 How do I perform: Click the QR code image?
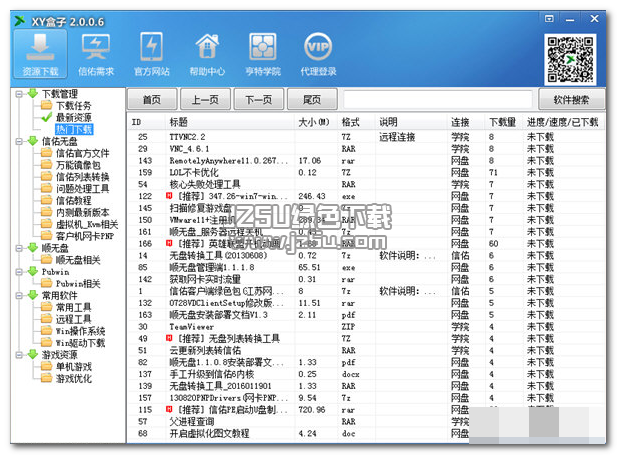[570, 59]
